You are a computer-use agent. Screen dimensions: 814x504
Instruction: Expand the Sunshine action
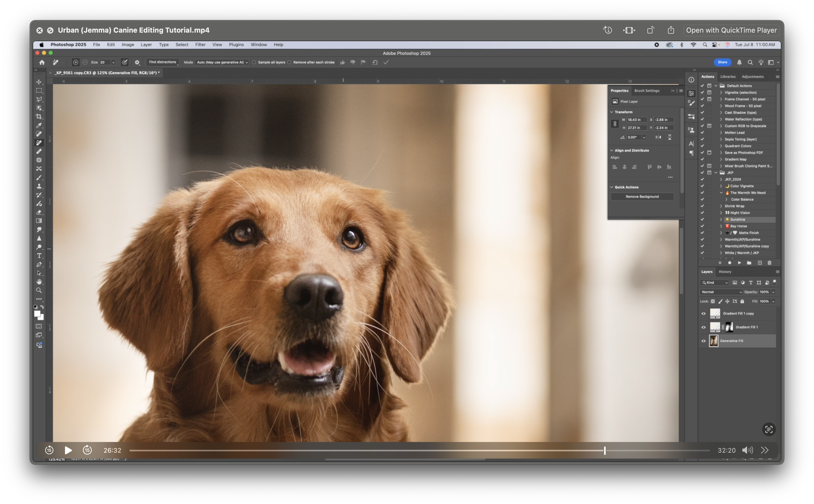(721, 220)
